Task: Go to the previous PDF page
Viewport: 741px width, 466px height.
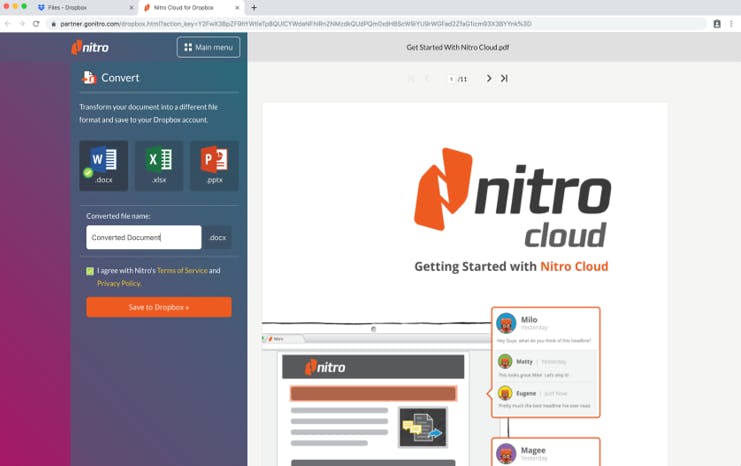Action: coord(427,78)
